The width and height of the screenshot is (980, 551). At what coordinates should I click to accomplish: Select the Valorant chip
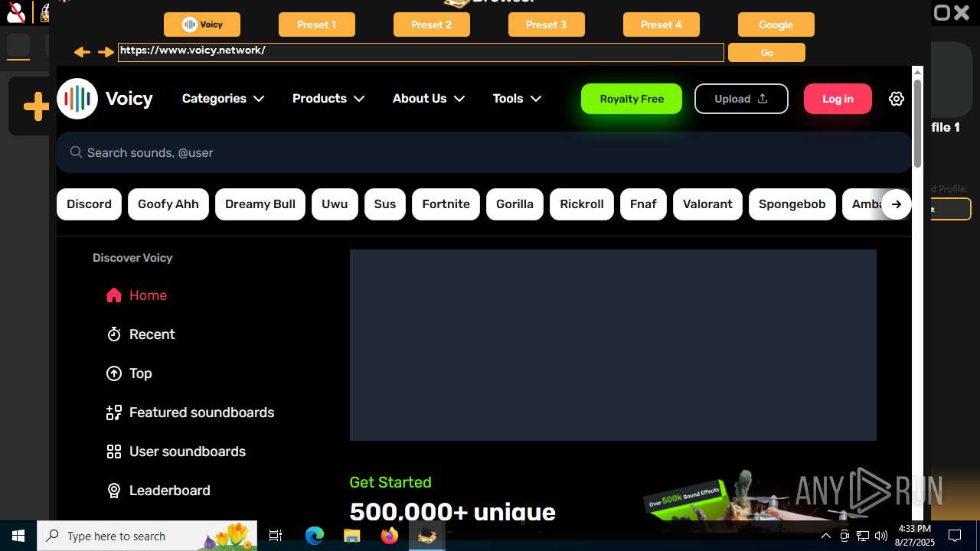click(x=707, y=204)
